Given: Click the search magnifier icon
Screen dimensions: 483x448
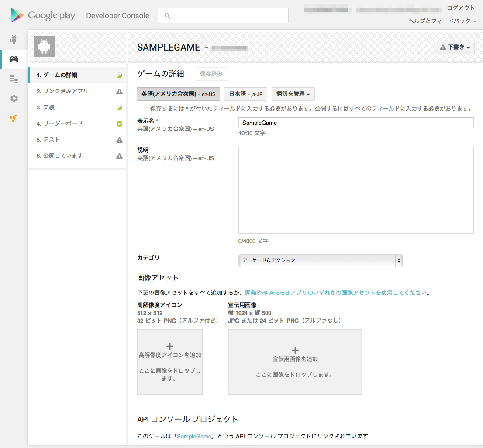Looking at the screenshot, I should [x=167, y=16].
